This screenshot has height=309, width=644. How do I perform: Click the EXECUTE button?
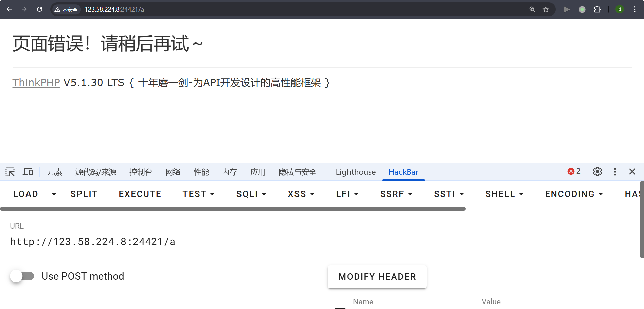pyautogui.click(x=140, y=194)
